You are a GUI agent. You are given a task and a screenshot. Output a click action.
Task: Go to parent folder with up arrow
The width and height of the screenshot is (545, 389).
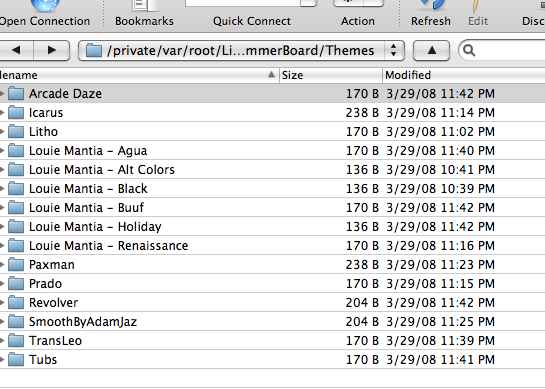pyautogui.click(x=431, y=51)
